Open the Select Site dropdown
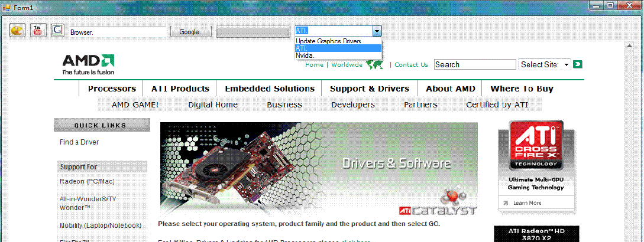 pyautogui.click(x=545, y=64)
